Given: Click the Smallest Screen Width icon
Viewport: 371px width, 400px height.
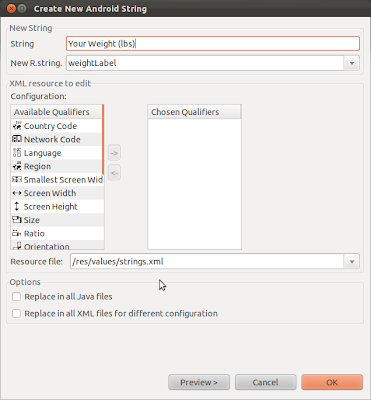Looking at the screenshot, I should [x=17, y=180].
